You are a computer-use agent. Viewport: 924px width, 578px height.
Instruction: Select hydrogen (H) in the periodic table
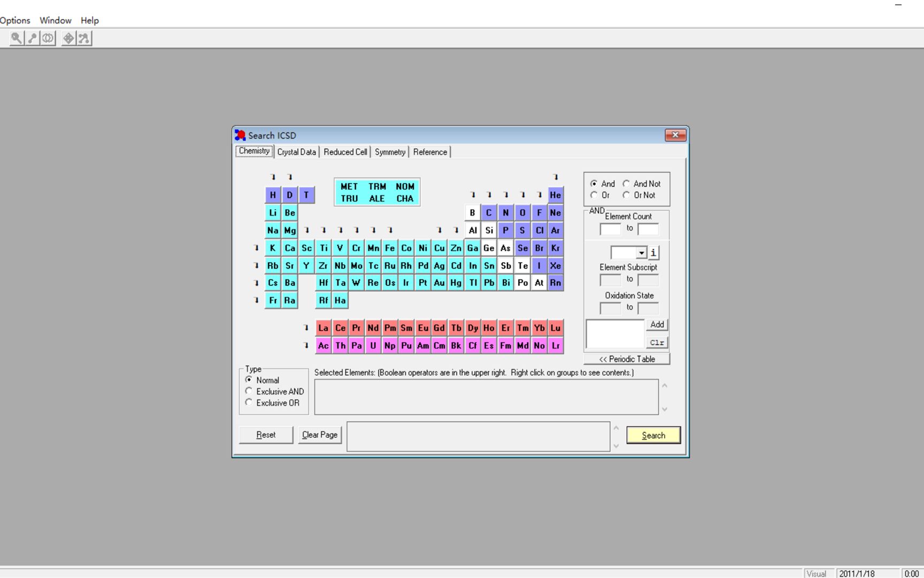(x=273, y=195)
